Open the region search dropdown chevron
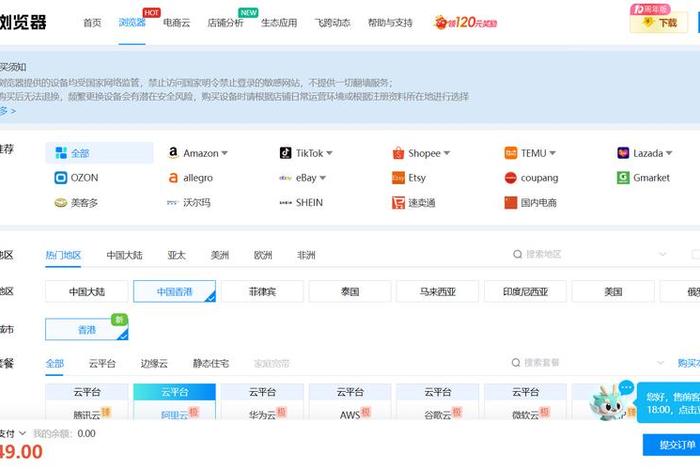700x470 pixels. pyautogui.click(x=662, y=254)
